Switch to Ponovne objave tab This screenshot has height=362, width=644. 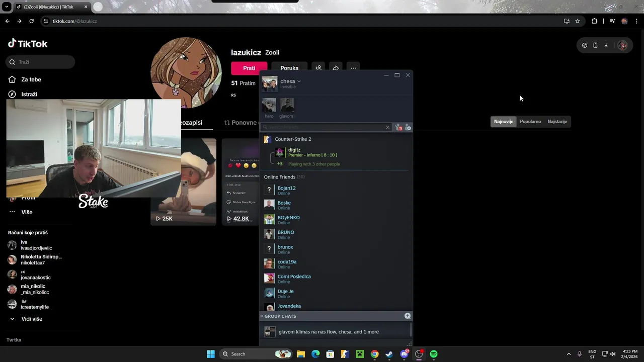(x=240, y=122)
